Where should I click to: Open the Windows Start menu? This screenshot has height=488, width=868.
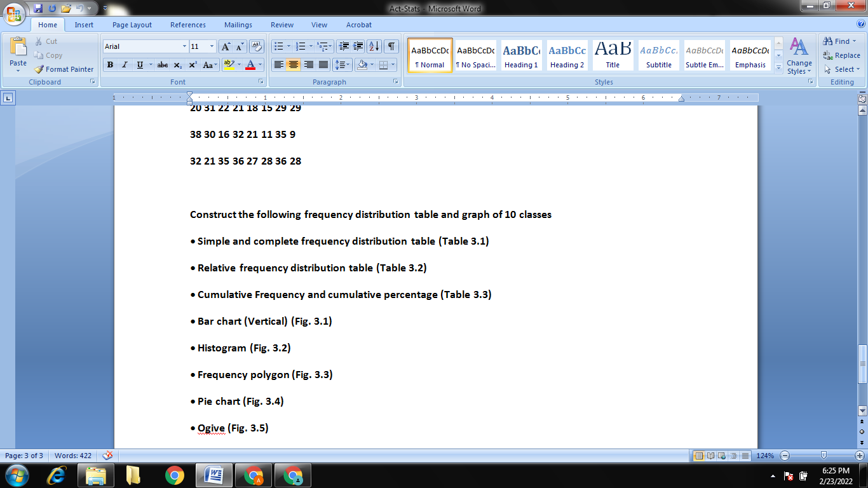pyautogui.click(x=16, y=475)
